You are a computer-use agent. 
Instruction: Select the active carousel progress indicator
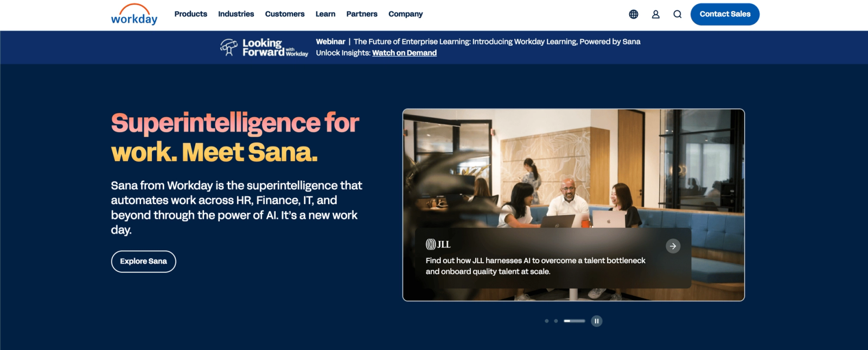574,321
